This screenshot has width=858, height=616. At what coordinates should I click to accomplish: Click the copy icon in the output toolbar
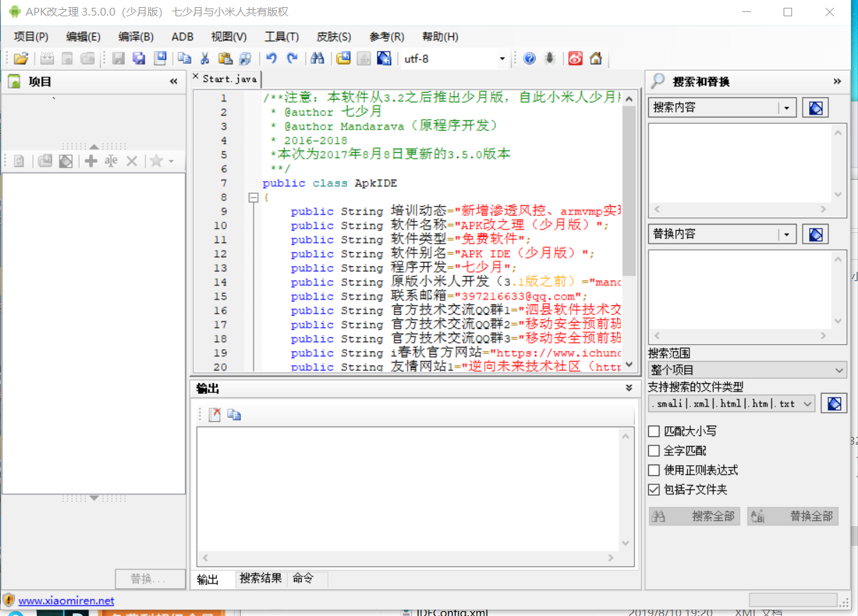235,415
